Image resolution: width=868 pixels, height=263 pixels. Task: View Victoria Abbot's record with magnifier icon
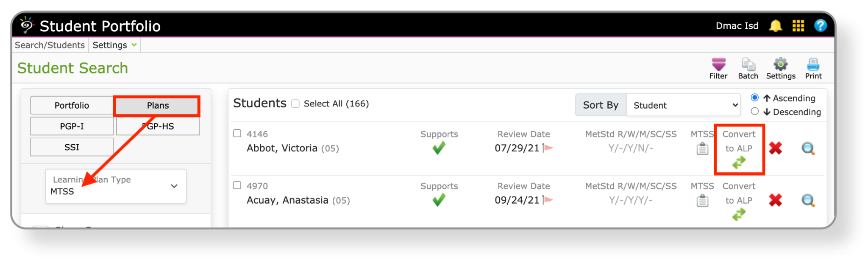[808, 149]
